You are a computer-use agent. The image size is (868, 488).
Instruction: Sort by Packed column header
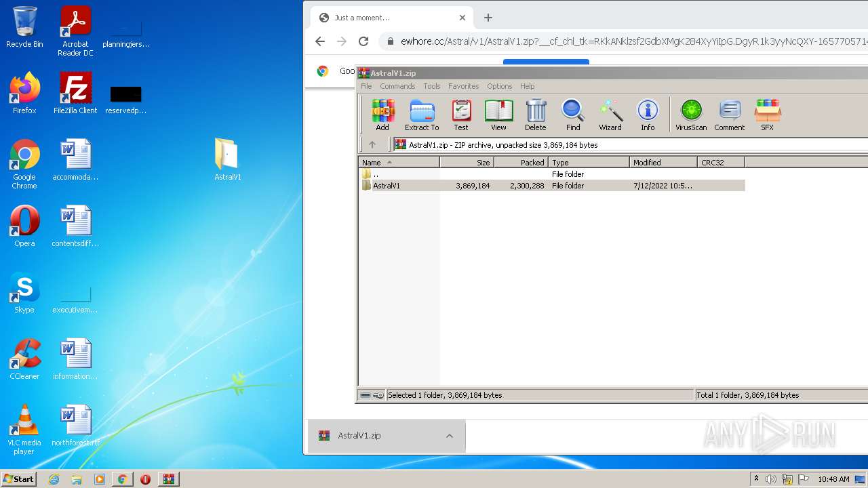point(521,163)
